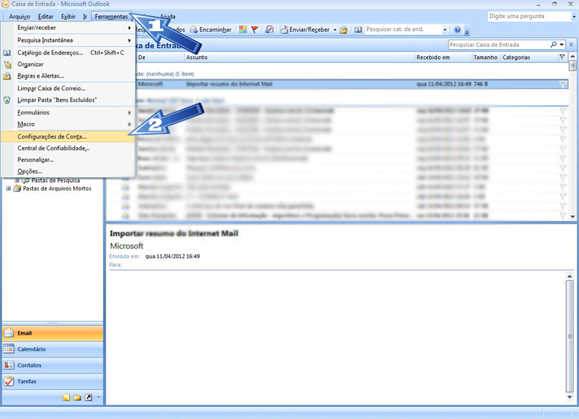Expand the Formulários submenu
579x419 pixels.
click(x=68, y=112)
